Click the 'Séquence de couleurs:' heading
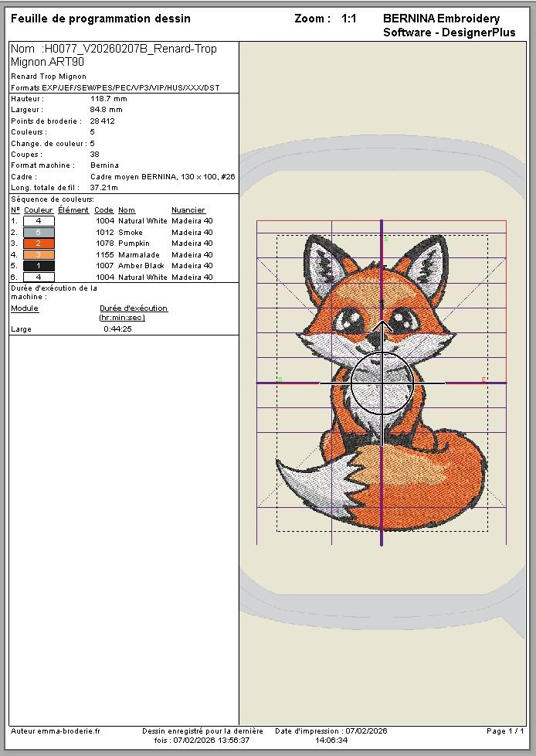 tap(53, 199)
